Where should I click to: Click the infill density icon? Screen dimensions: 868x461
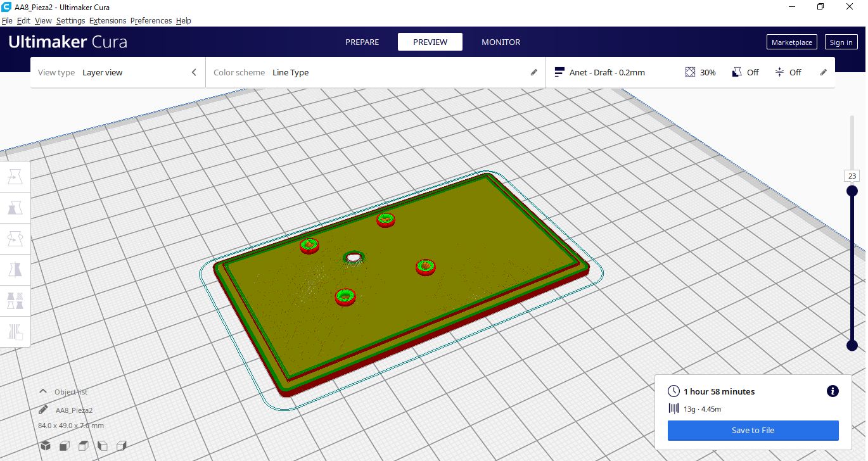point(691,72)
